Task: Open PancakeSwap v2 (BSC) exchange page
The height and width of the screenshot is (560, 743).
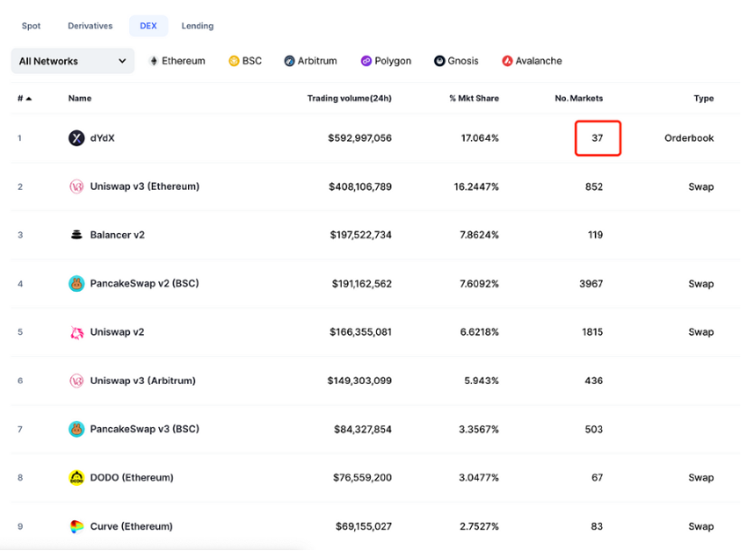Action: point(145,284)
